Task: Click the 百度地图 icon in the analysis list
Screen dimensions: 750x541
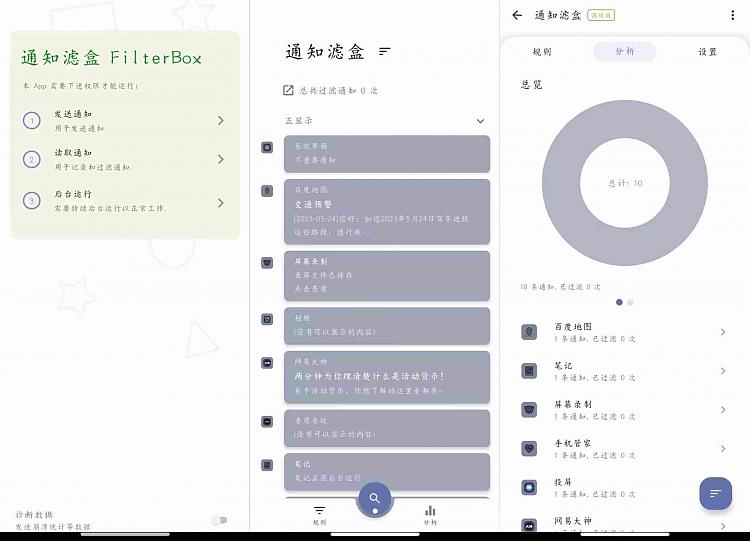Action: pyautogui.click(x=529, y=332)
